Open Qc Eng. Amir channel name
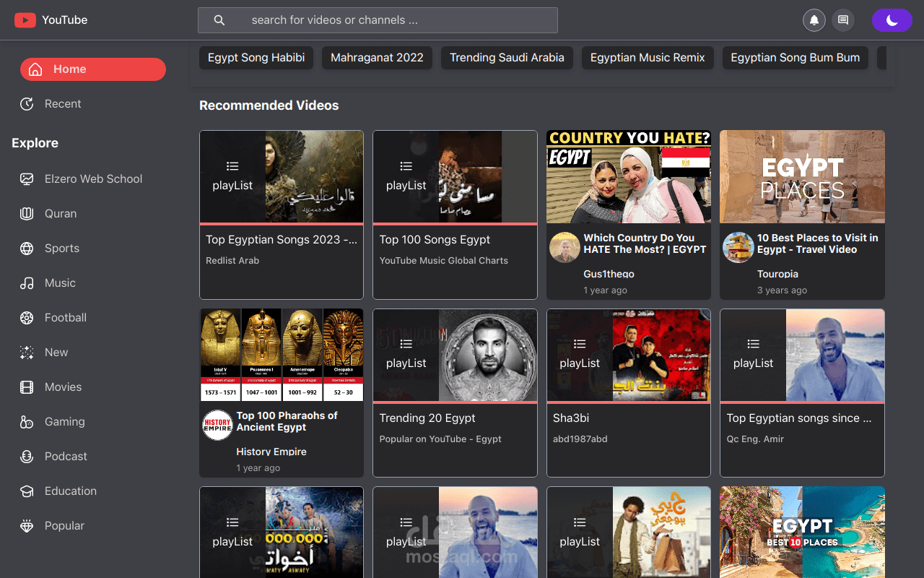The height and width of the screenshot is (578, 924). tap(755, 439)
